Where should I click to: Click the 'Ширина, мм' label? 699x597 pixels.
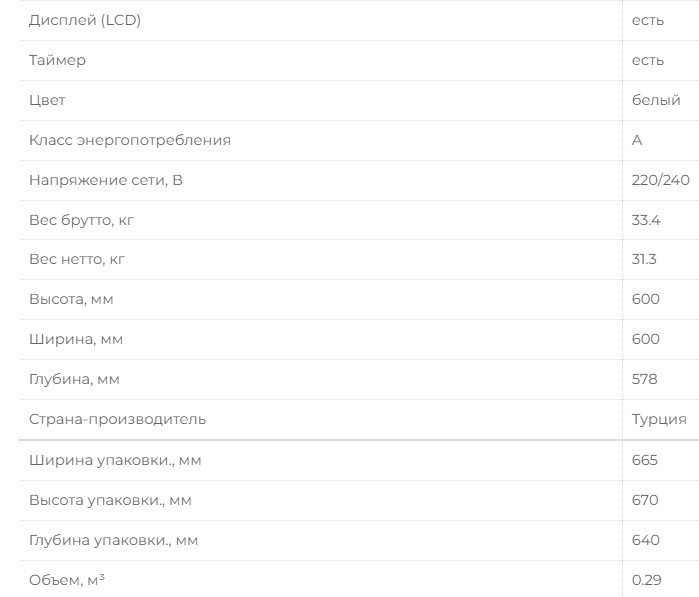[76, 339]
